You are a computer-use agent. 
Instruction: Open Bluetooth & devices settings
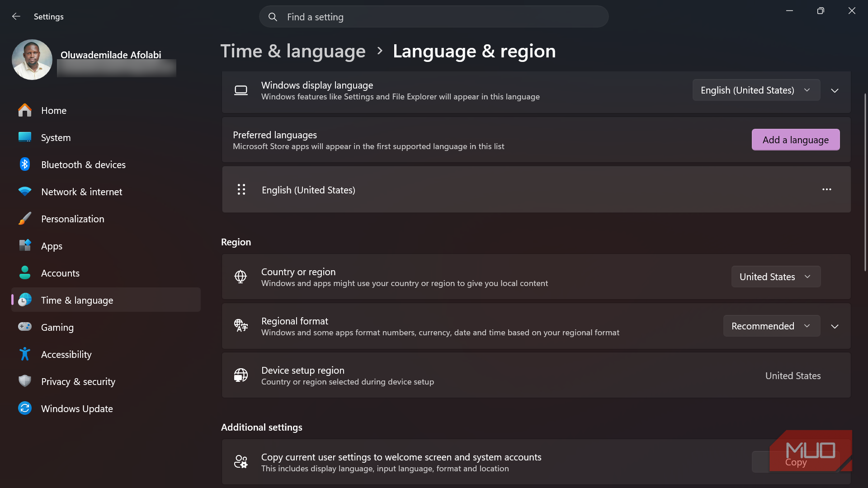pos(106,164)
